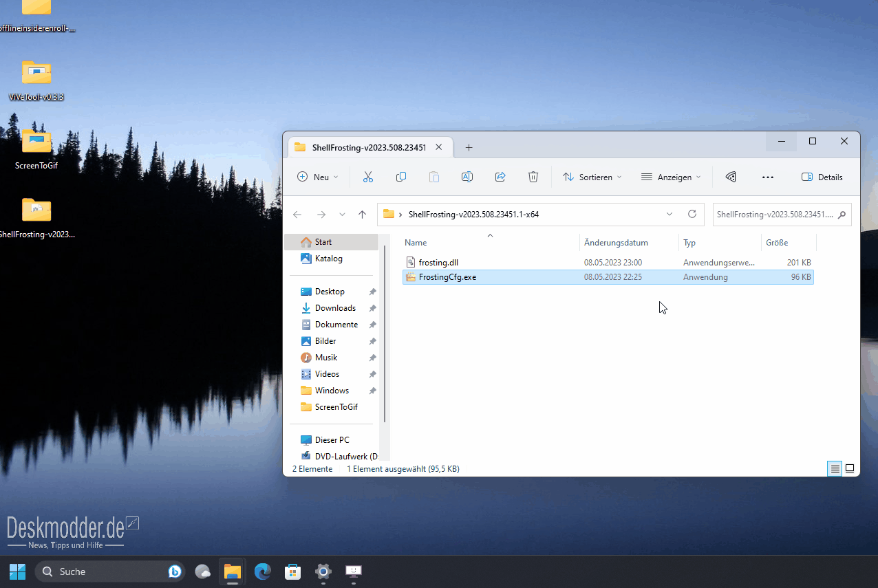
Task: Go up one folder level arrow
Action: coord(363,215)
